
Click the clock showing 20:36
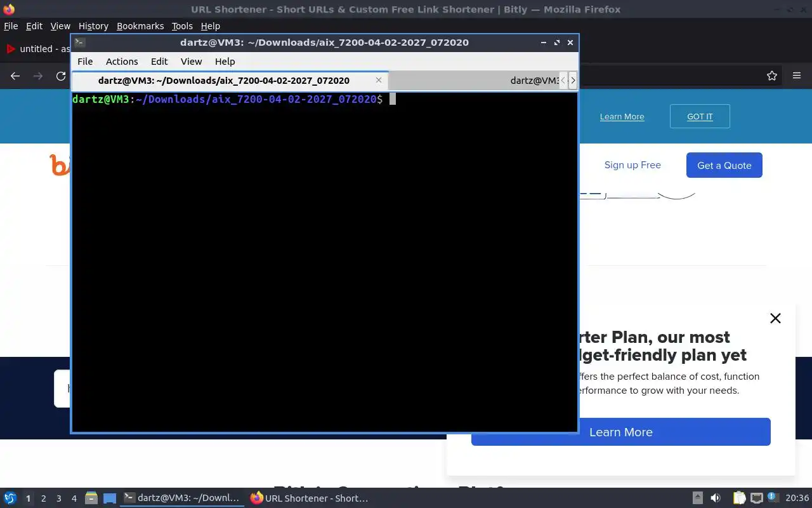coord(797,498)
